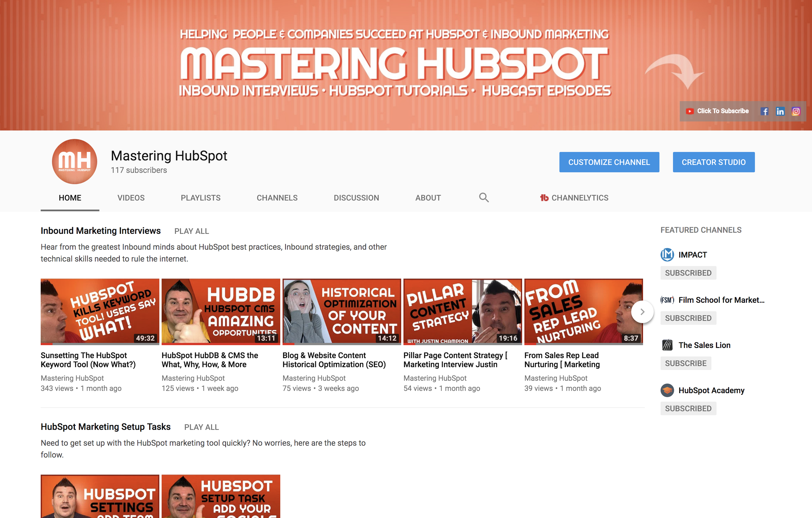
Task: Switch to the Home tab
Action: 70,198
